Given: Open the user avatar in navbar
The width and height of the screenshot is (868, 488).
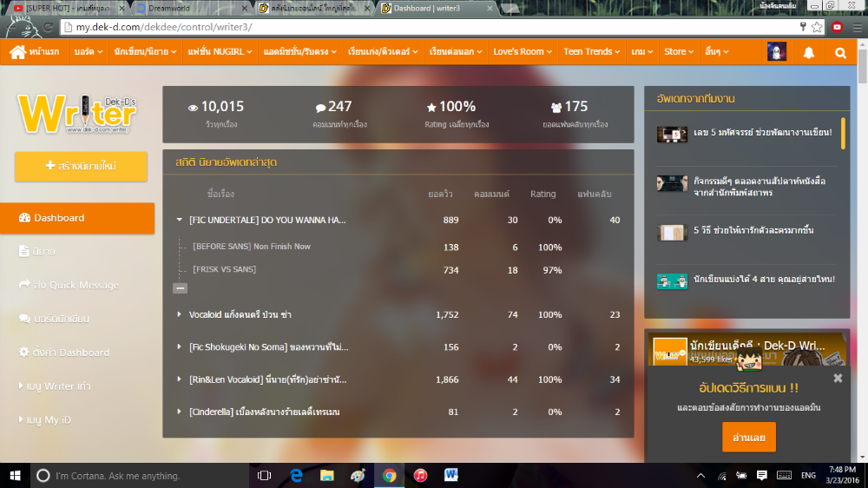Looking at the screenshot, I should (x=777, y=51).
